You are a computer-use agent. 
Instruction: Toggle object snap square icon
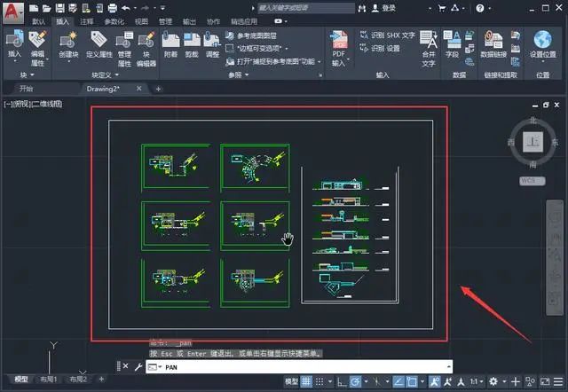pyautogui.click(x=412, y=381)
